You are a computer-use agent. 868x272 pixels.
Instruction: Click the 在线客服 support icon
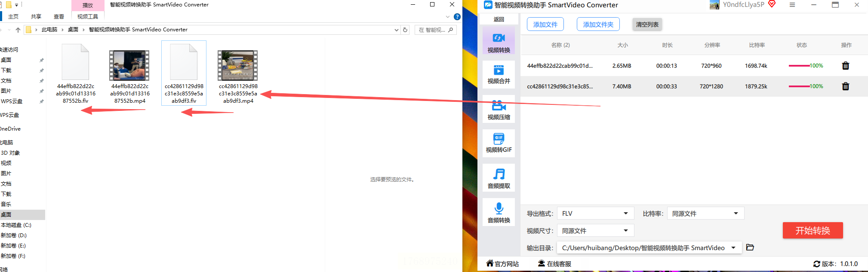point(542,263)
